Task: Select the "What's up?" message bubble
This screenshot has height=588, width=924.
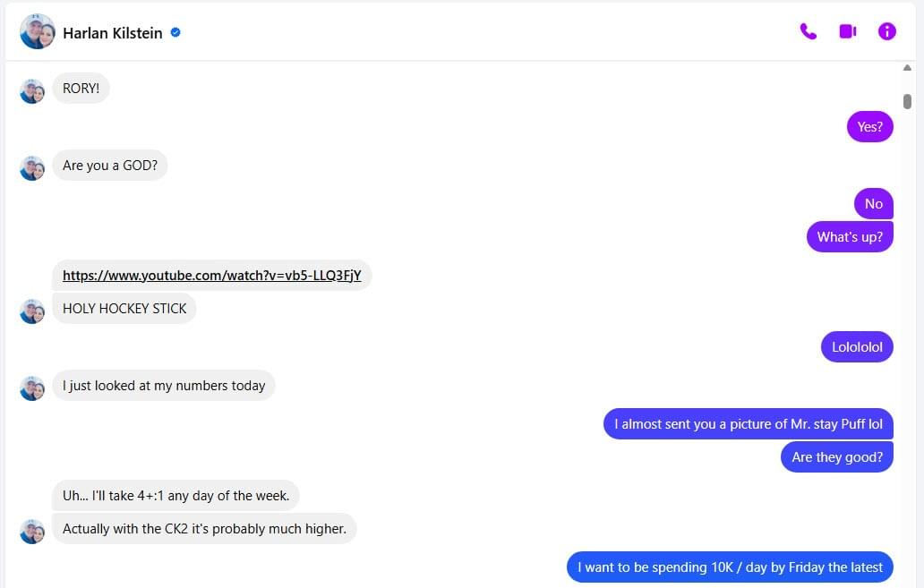Action: point(850,237)
